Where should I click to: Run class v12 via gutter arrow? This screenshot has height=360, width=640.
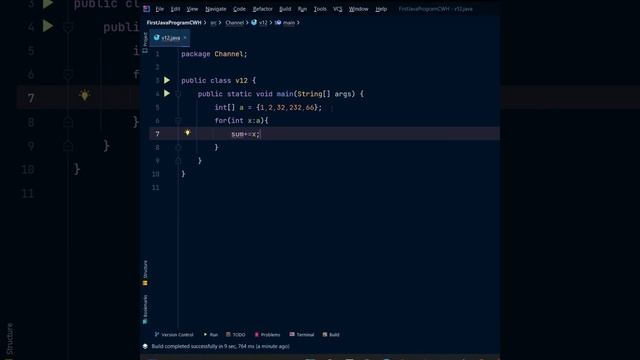pyautogui.click(x=167, y=80)
